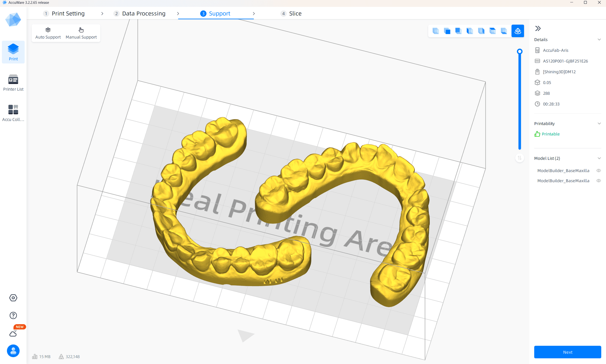Hide the first ModelBuilder_BaseMaxilla model

coord(599,171)
